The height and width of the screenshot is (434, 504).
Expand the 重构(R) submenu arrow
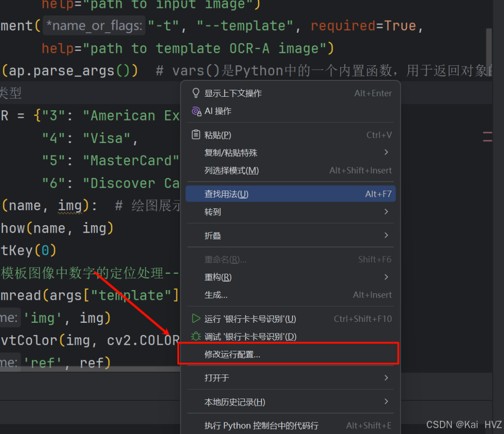pos(386,277)
